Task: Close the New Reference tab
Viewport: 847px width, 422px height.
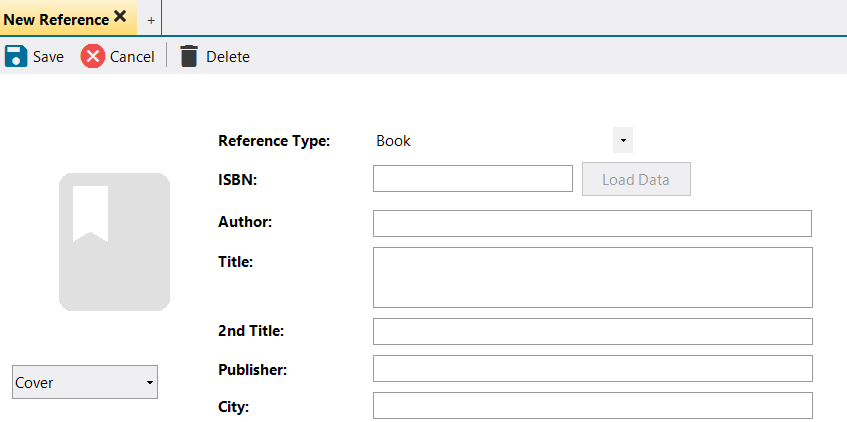Action: point(120,17)
